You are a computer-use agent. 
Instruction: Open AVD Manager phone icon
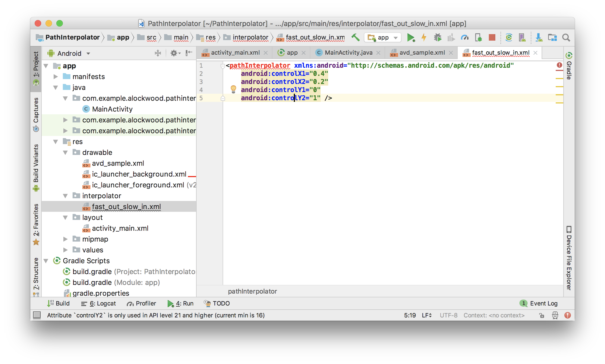tap(522, 37)
